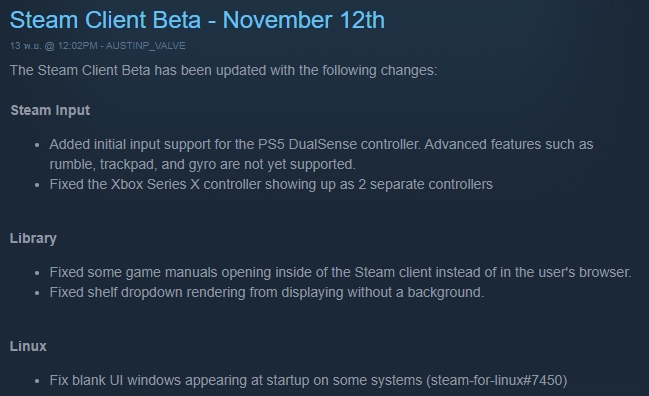Click the Library section heading
This screenshot has width=649, height=396.
click(x=33, y=238)
